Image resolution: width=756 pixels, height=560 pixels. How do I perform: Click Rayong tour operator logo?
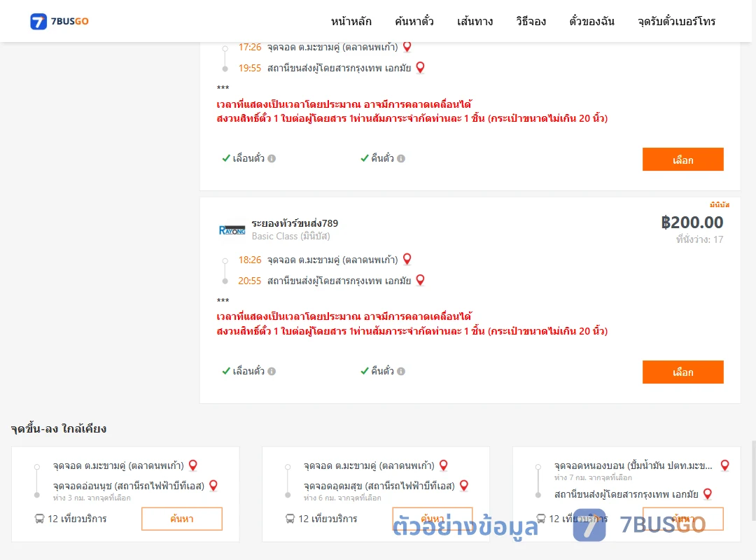tap(232, 230)
